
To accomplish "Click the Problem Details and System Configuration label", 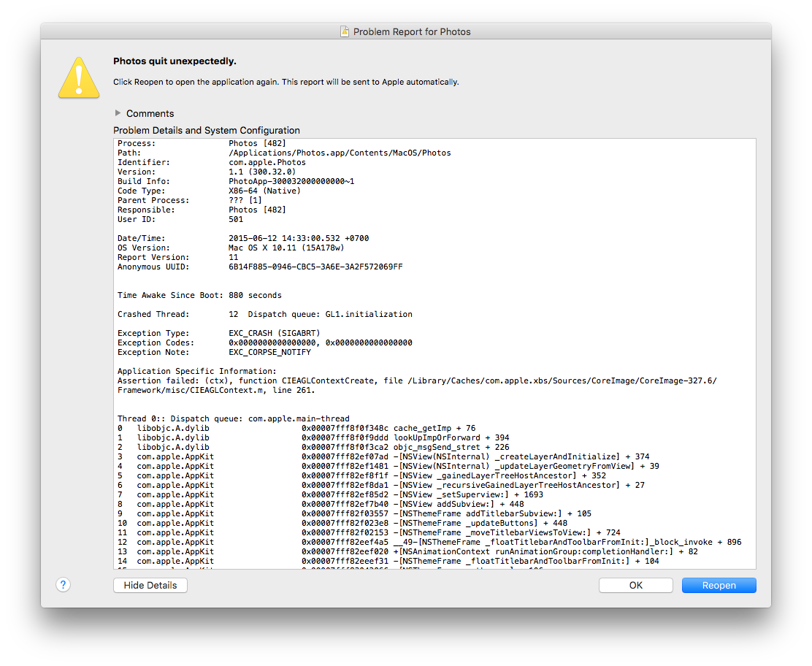I will [207, 130].
